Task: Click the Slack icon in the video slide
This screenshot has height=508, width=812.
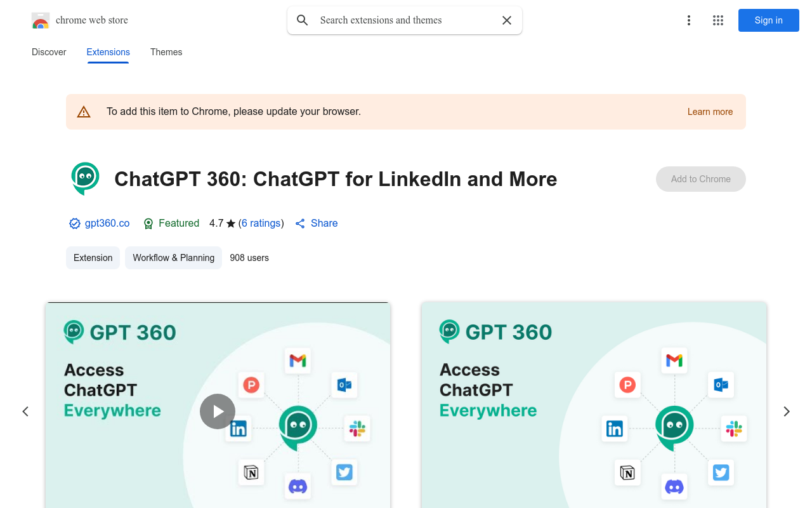Action: coord(358,429)
